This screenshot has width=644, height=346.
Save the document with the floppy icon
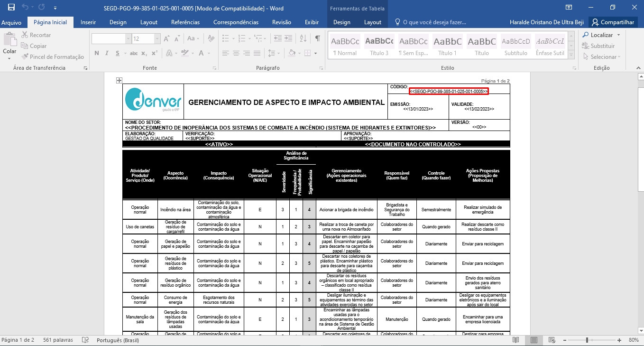[11, 8]
